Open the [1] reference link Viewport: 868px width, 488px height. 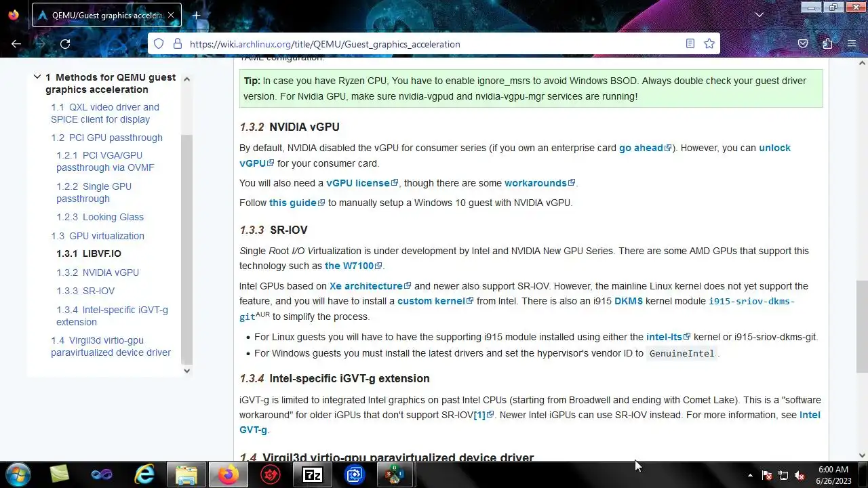coord(484,415)
